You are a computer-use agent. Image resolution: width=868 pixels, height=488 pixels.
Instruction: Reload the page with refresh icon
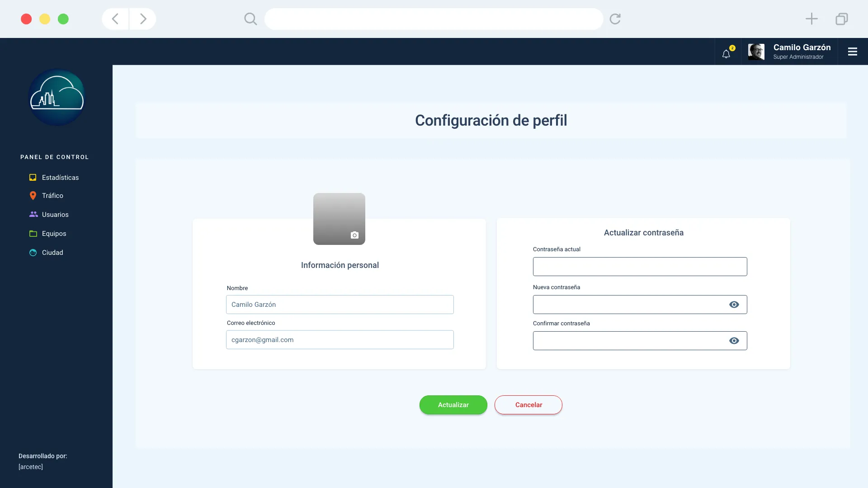click(x=615, y=19)
